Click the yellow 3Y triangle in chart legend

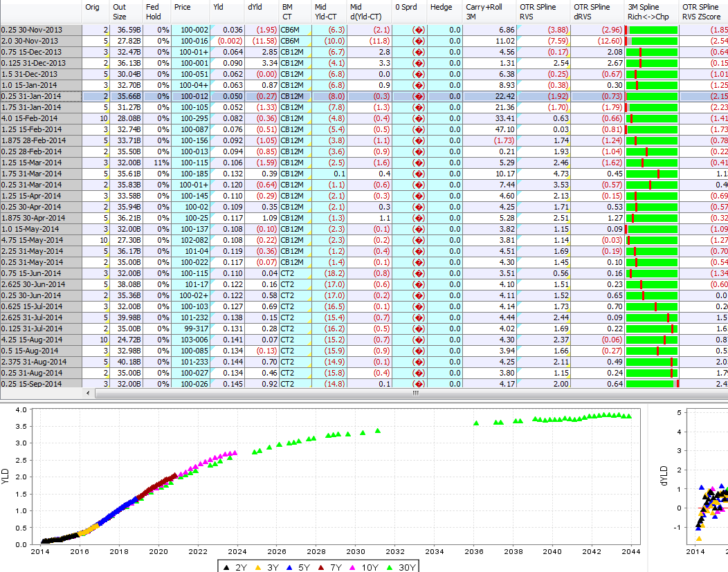click(x=259, y=567)
